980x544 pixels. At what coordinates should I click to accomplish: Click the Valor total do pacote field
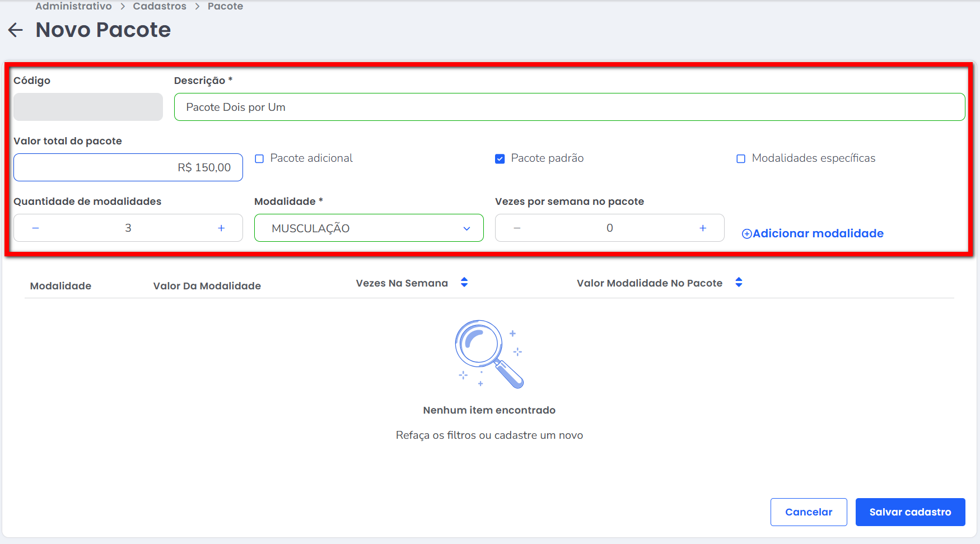tap(128, 167)
